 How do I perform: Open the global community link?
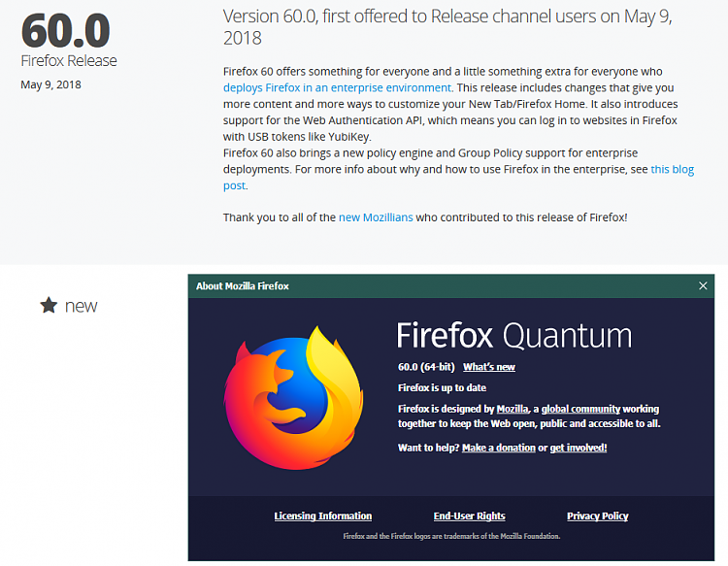click(x=580, y=409)
